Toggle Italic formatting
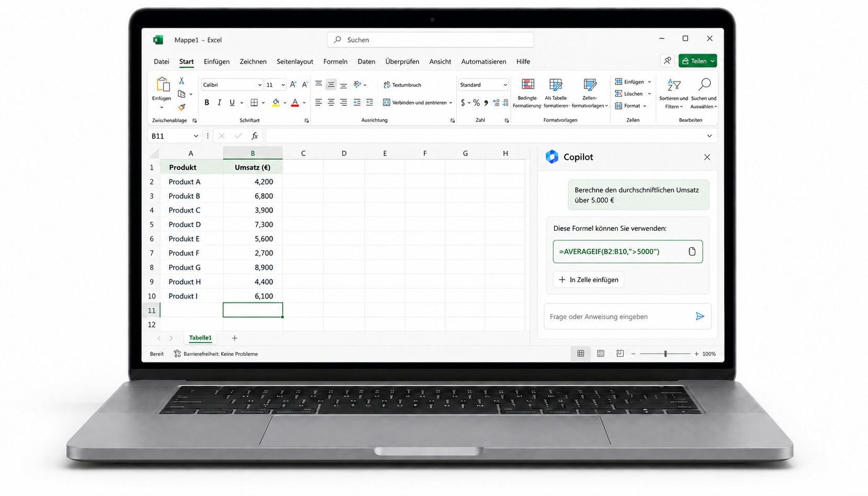 219,103
